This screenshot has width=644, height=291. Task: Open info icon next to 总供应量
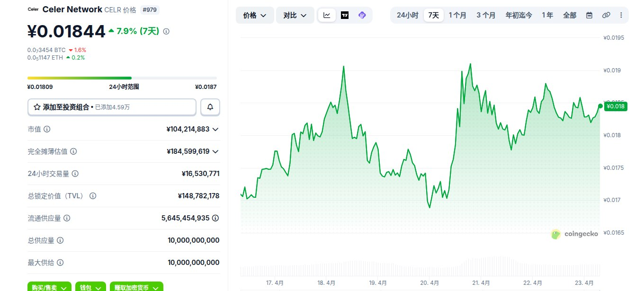click(60, 240)
